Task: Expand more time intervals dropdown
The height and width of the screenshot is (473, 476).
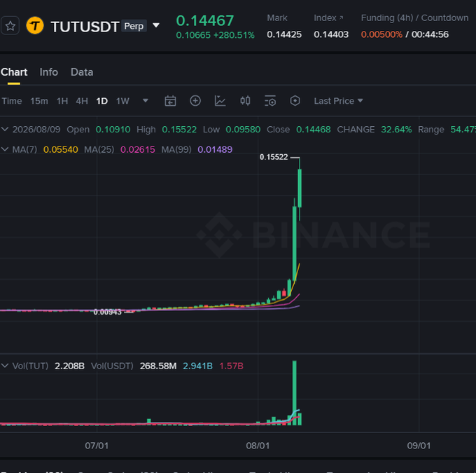Action: 146,101
